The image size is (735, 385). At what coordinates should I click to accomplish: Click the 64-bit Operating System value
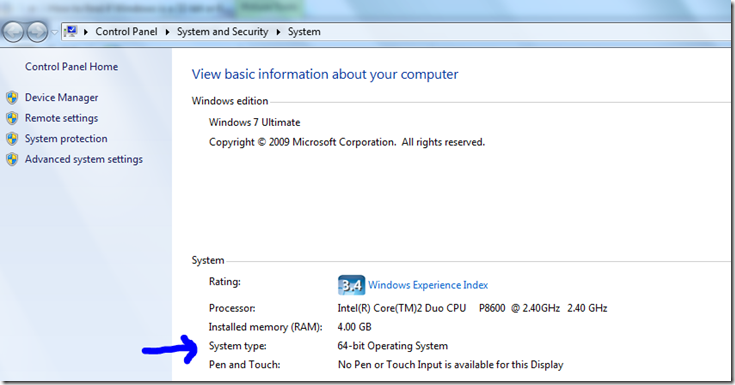393,346
